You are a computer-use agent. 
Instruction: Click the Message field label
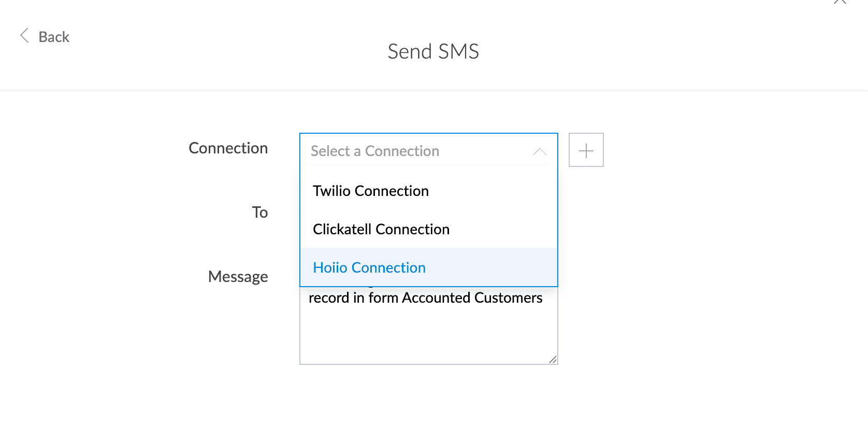(238, 277)
